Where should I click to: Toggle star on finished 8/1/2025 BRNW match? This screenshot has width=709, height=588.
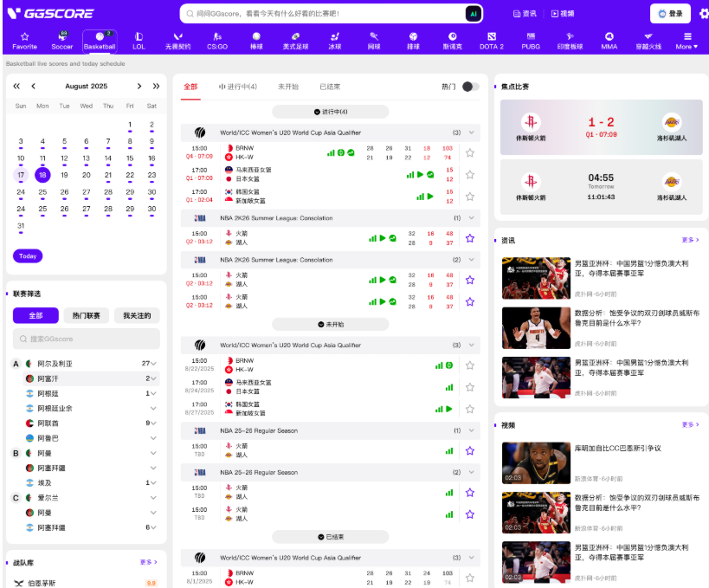point(470,578)
